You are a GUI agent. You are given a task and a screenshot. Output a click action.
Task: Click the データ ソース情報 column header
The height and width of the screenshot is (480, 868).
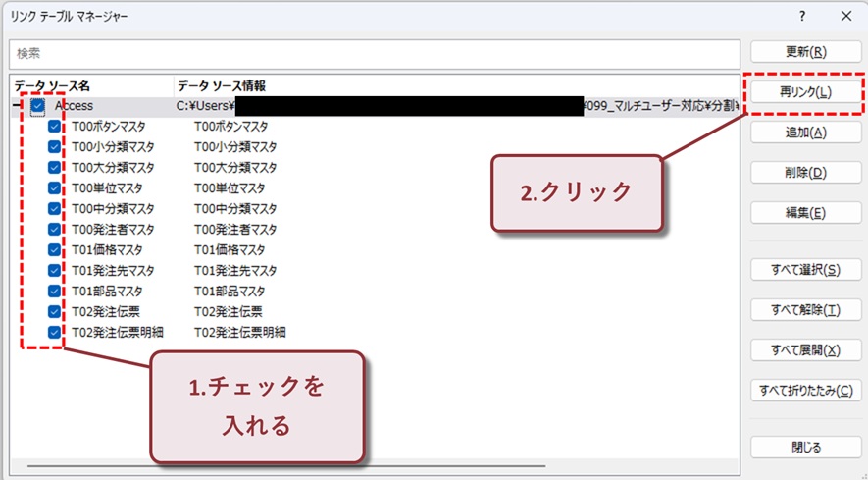tap(222, 86)
